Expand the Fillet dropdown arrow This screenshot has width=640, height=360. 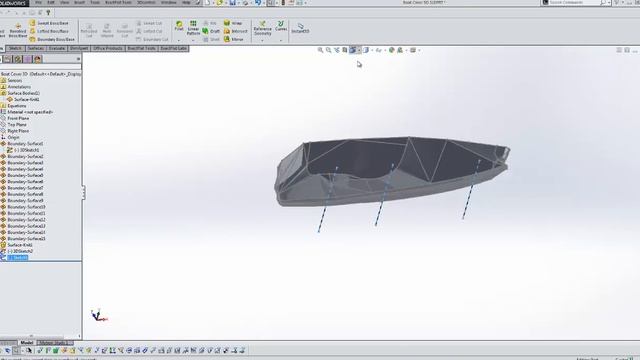[179, 40]
